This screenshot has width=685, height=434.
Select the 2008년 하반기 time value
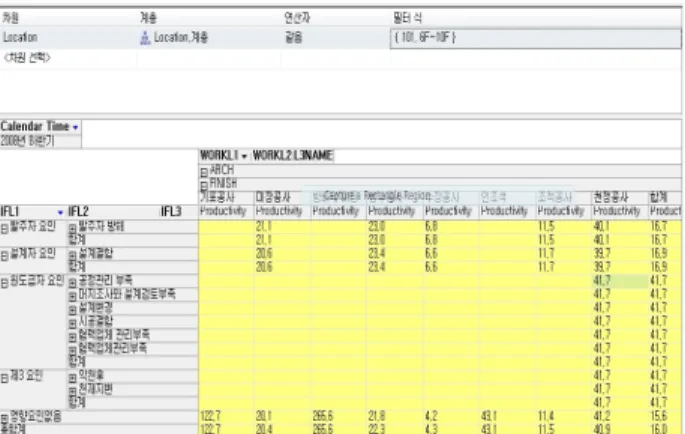tap(40, 141)
